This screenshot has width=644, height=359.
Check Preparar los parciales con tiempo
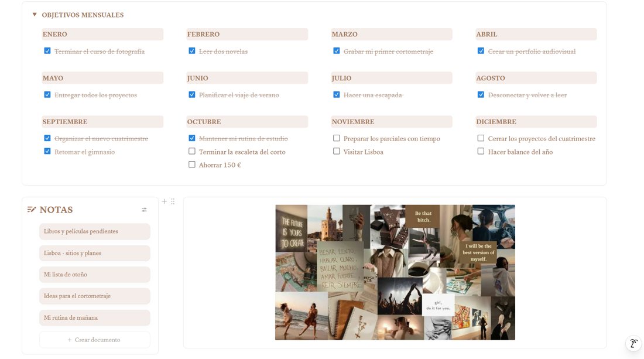click(x=337, y=138)
